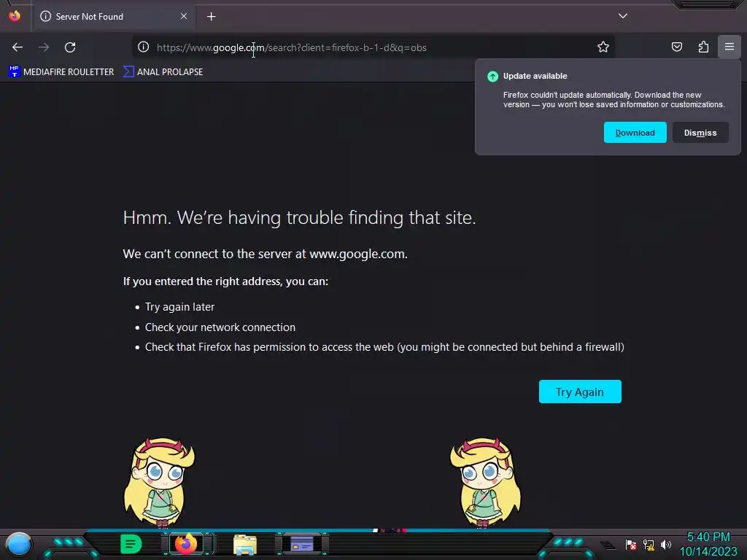The image size is (747, 560).
Task: Open the volume speaker tray icon
Action: (666, 545)
